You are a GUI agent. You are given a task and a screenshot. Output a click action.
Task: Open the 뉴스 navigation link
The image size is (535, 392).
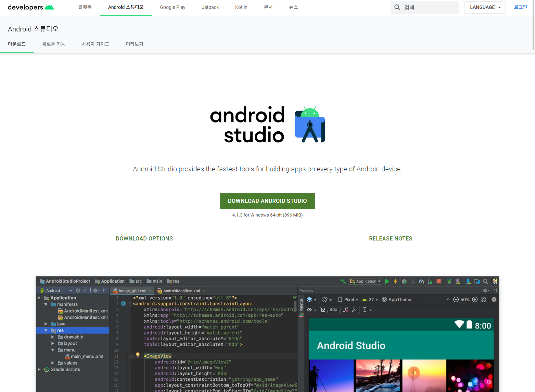[x=293, y=7]
